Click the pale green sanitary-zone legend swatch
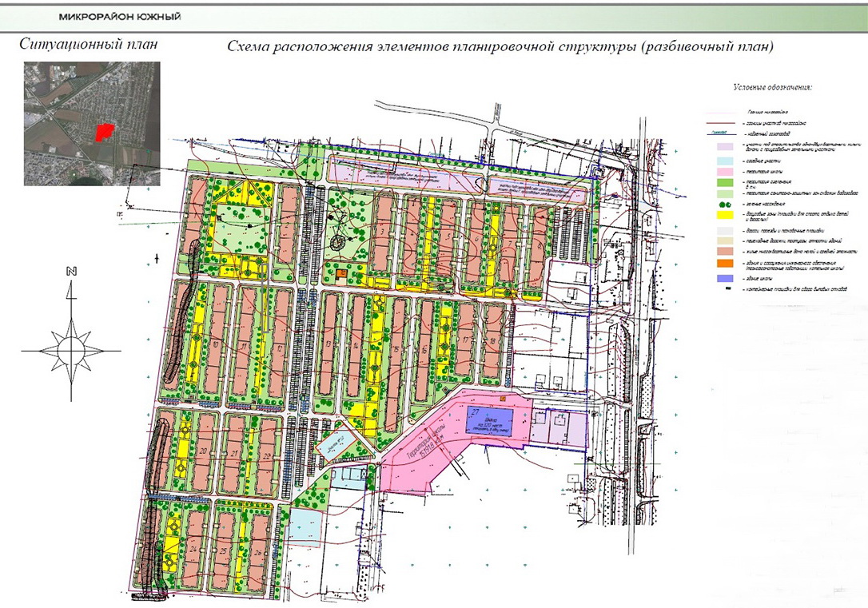Image resolution: width=868 pixels, height=608 pixels. 725,193
